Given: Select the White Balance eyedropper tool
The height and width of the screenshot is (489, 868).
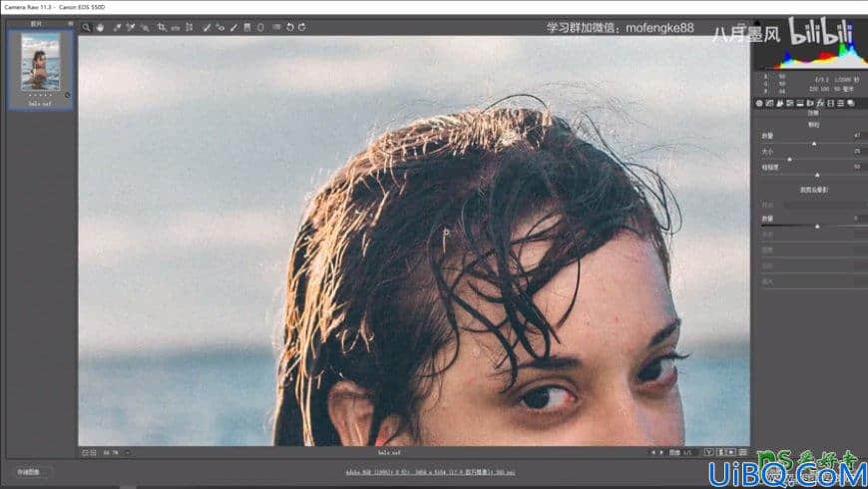Looking at the screenshot, I should 118,27.
